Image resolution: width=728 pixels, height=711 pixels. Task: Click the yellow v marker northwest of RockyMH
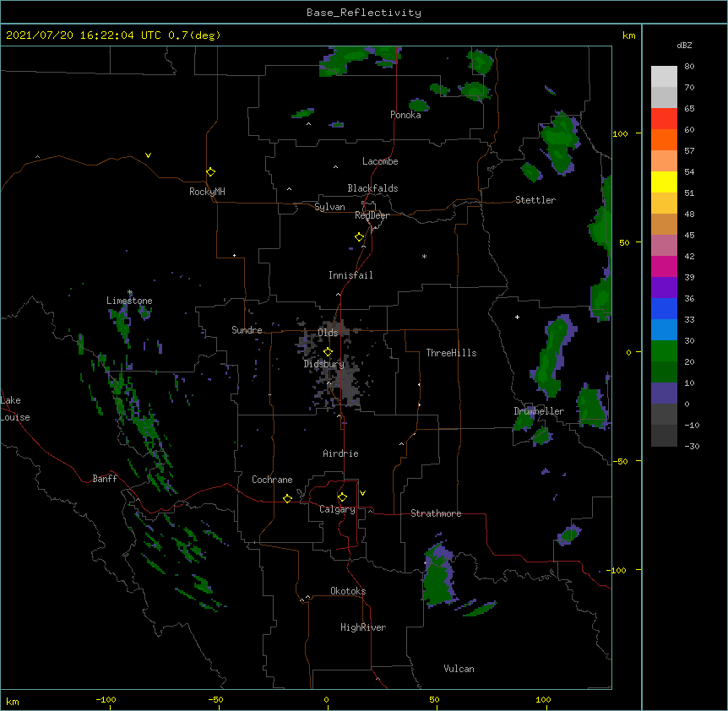click(148, 155)
